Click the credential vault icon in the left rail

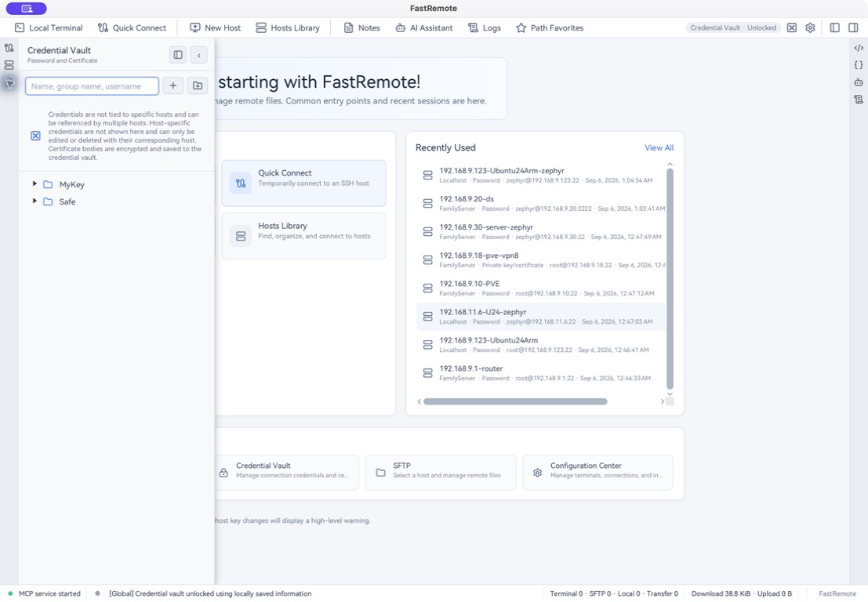click(x=9, y=84)
